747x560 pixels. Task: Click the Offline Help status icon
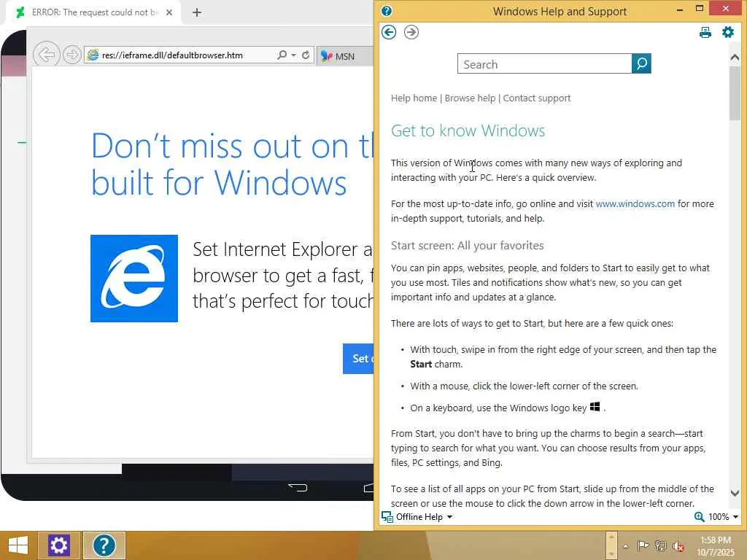pos(387,517)
